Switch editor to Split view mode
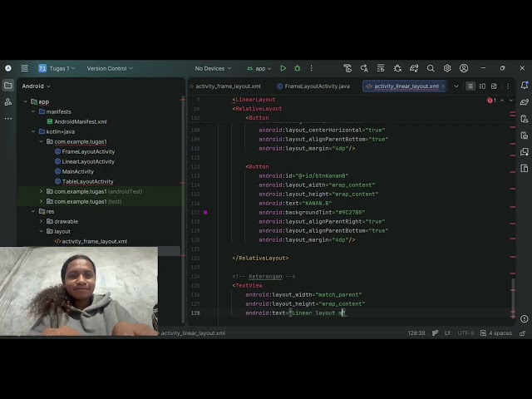The image size is (532, 399). pyautogui.click(x=482, y=86)
